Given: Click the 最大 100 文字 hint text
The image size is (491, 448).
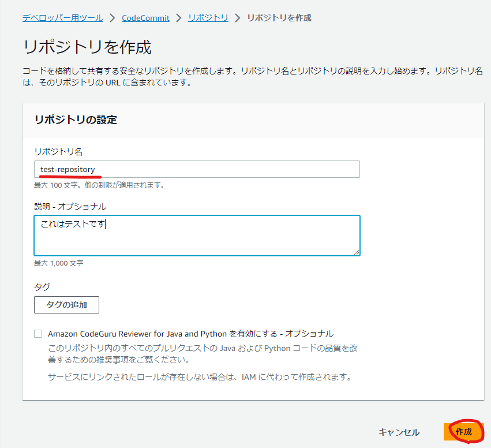Looking at the screenshot, I should pos(99,185).
